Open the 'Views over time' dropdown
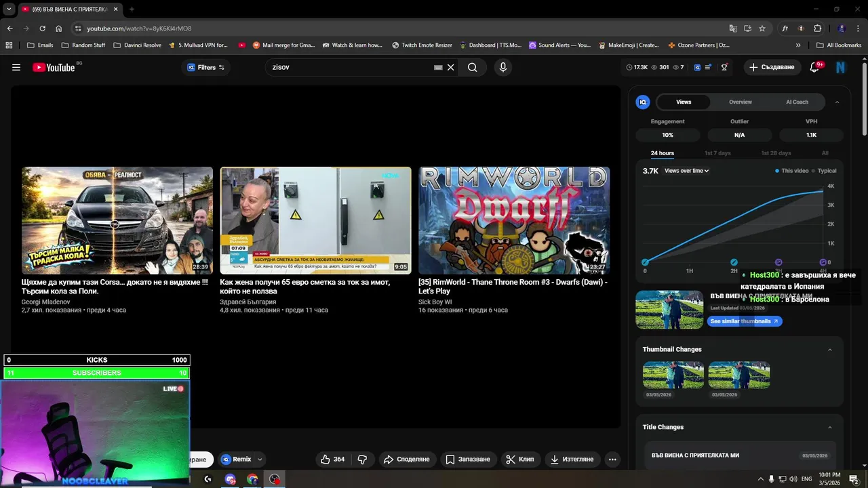The width and height of the screenshot is (868, 488). (686, 171)
